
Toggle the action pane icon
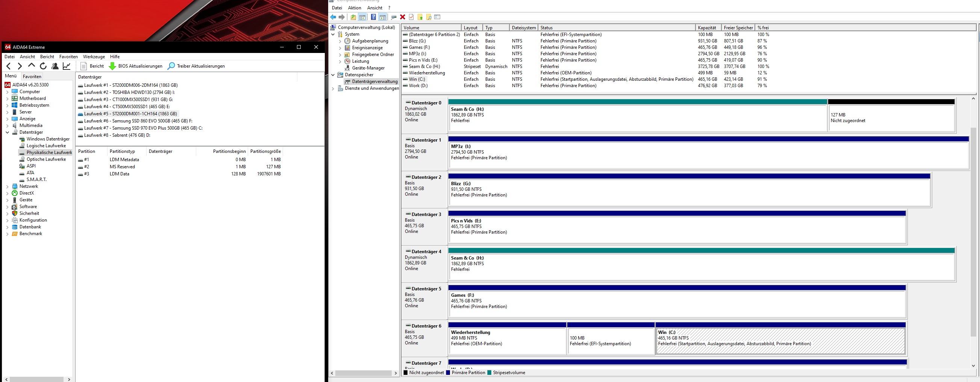point(382,17)
